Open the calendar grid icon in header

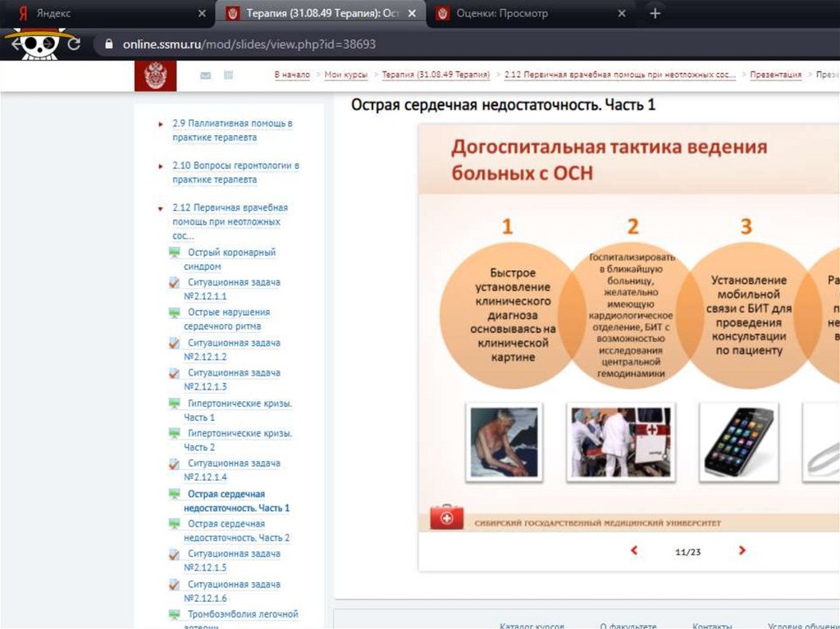tap(228, 75)
